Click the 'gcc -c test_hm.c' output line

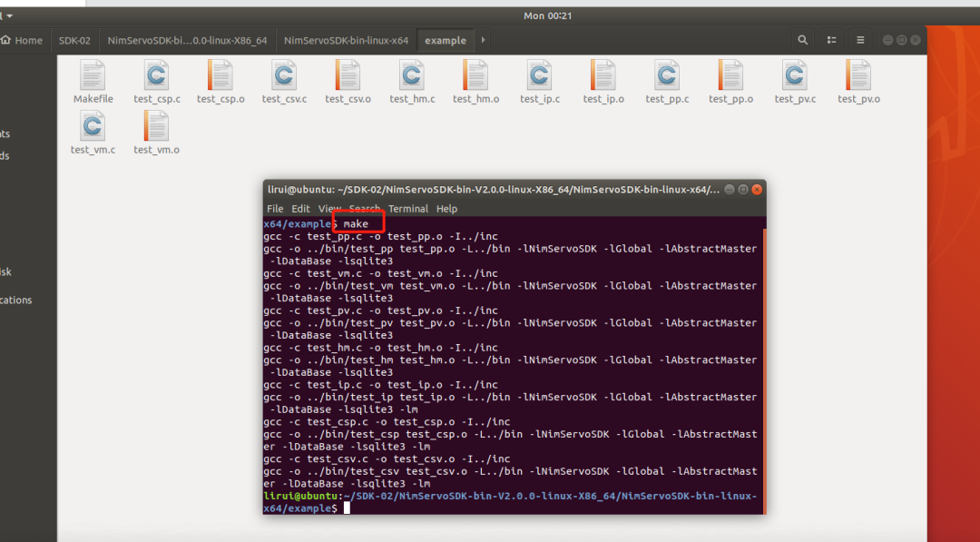click(380, 348)
